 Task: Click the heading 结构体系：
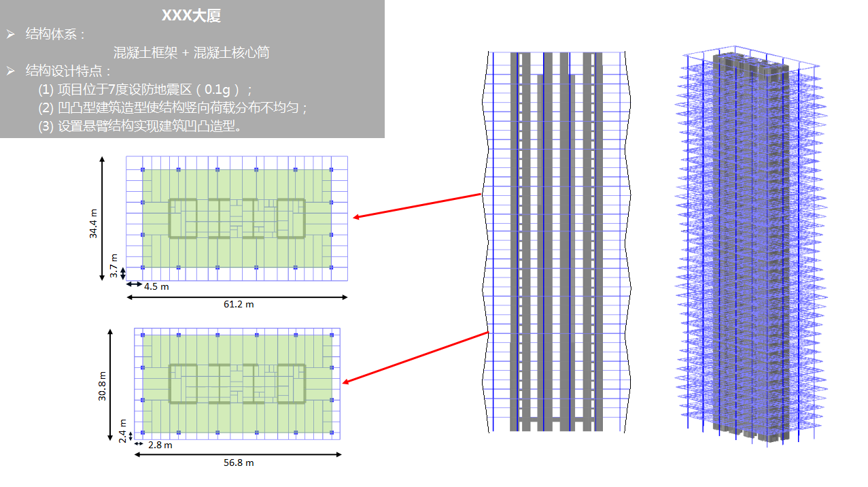pyautogui.click(x=56, y=34)
